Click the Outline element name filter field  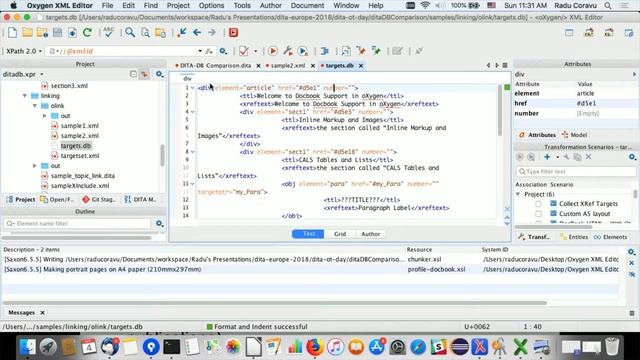pos(78,224)
